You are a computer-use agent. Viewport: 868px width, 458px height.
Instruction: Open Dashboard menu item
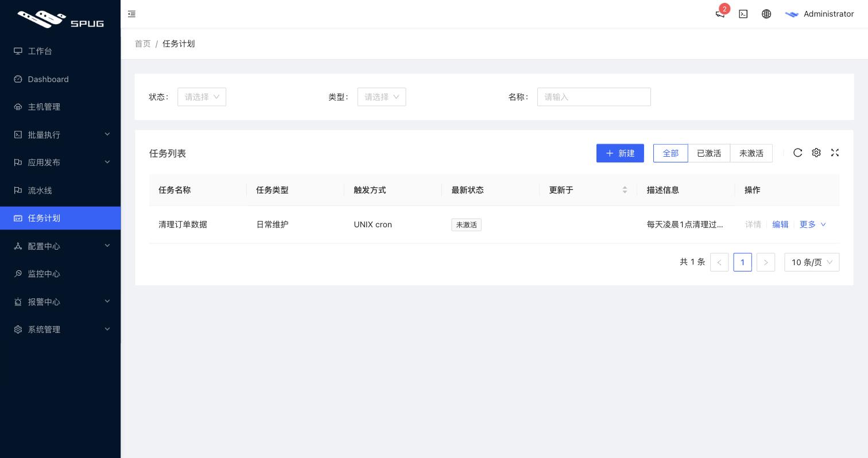click(x=60, y=79)
